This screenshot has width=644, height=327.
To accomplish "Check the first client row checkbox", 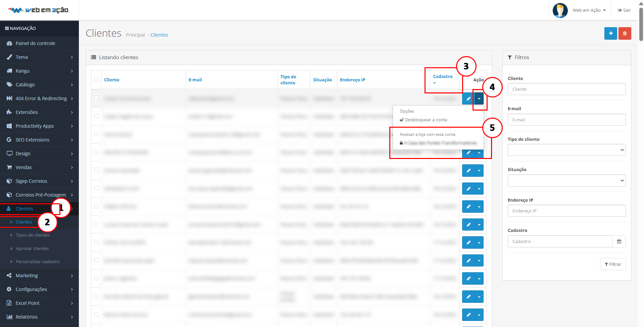I will [96, 98].
